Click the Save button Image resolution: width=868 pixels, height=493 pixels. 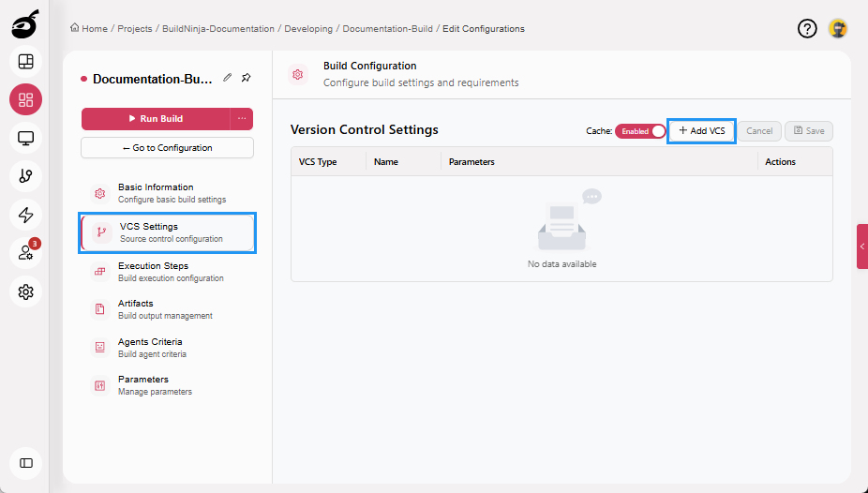coord(809,131)
